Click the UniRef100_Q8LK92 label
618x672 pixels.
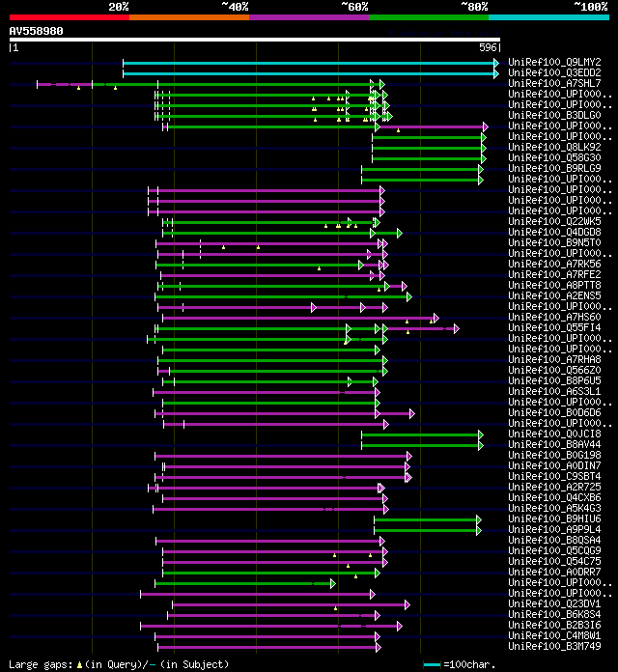[x=554, y=147]
